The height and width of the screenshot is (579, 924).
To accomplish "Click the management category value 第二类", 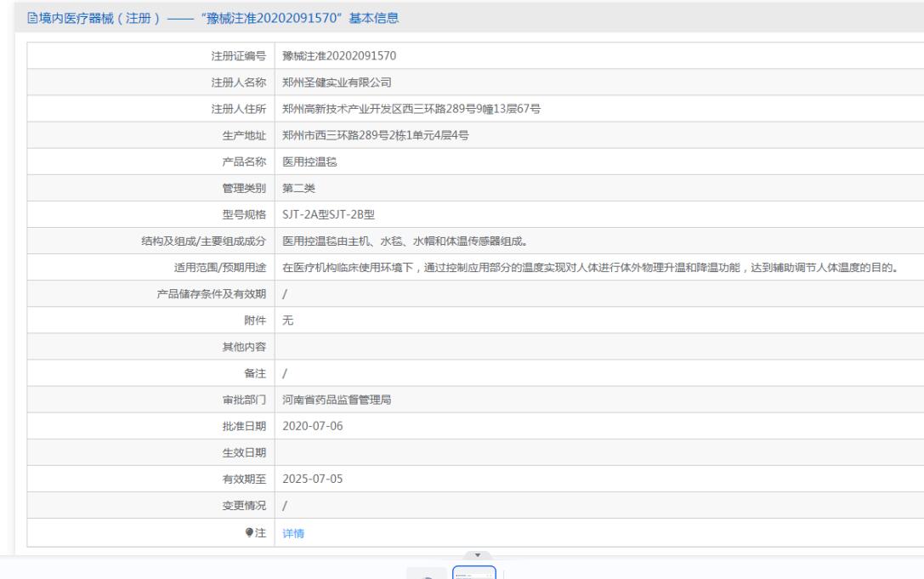I will [x=298, y=189].
